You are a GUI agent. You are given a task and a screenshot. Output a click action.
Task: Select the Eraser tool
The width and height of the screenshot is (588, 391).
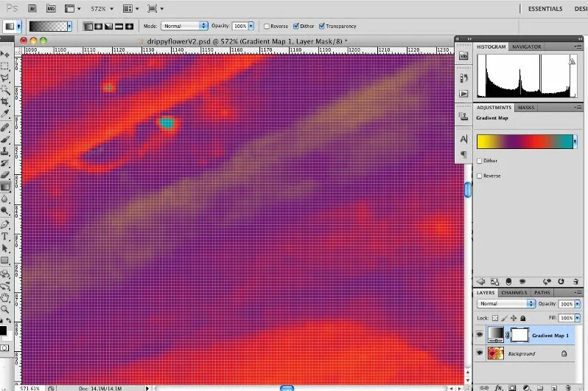5,175
